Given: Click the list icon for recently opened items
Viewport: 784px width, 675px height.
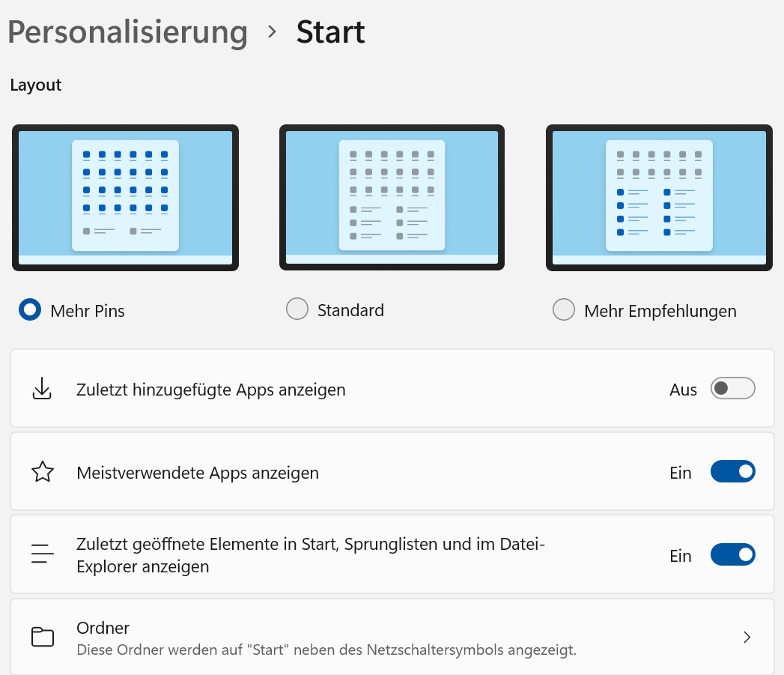Looking at the screenshot, I should [x=43, y=555].
